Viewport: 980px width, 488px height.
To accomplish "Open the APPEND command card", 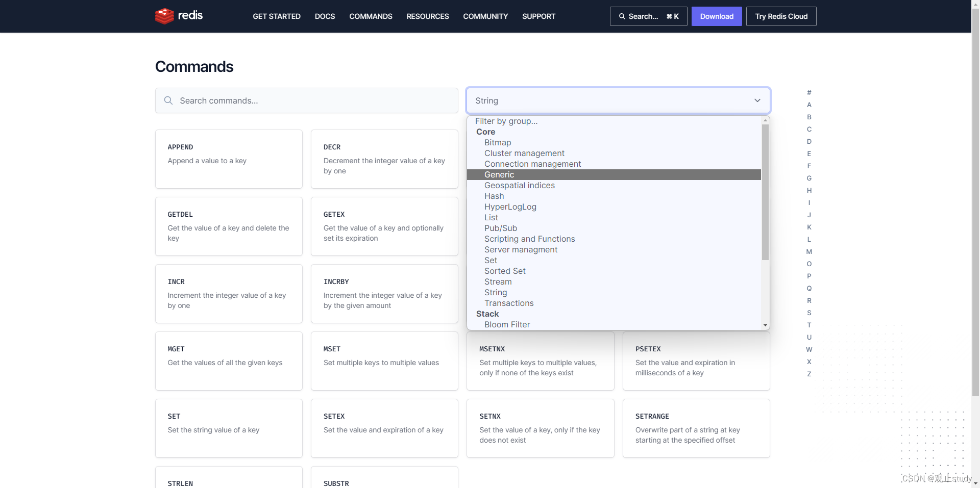I will pos(229,159).
